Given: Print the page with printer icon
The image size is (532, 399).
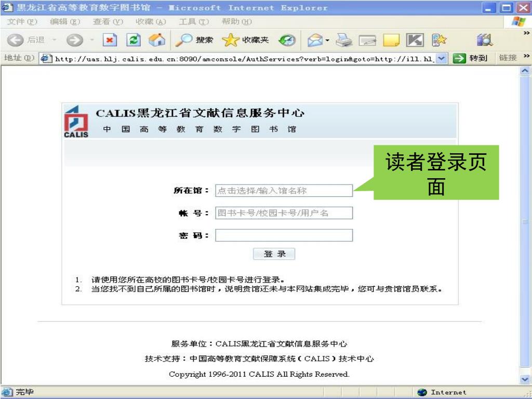Looking at the screenshot, I should [x=344, y=41].
